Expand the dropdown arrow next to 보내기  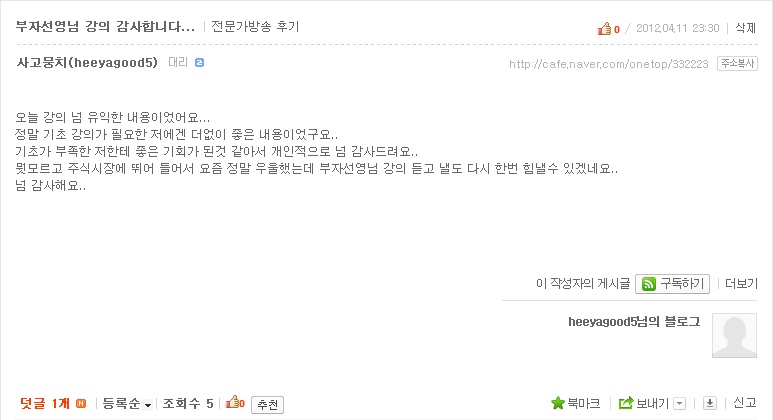point(679,404)
